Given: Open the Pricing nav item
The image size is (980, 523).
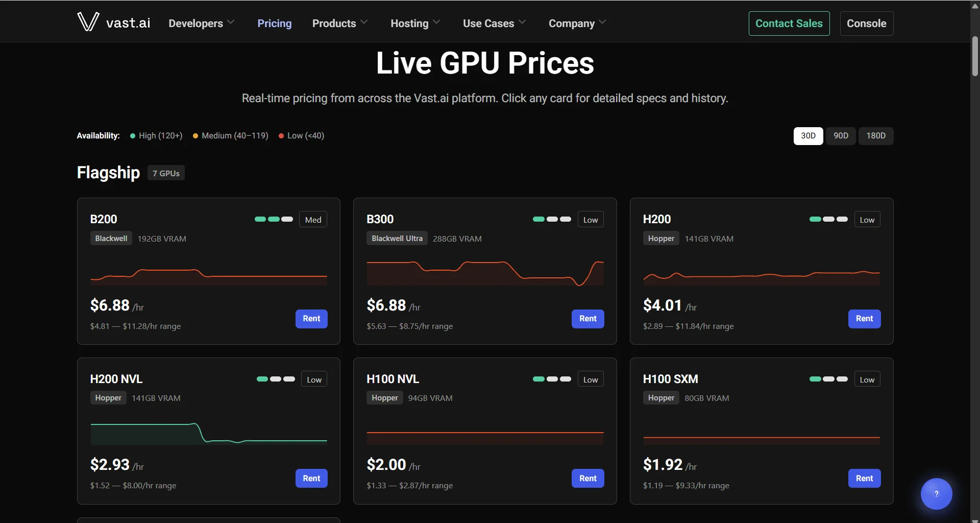Looking at the screenshot, I should coord(275,23).
